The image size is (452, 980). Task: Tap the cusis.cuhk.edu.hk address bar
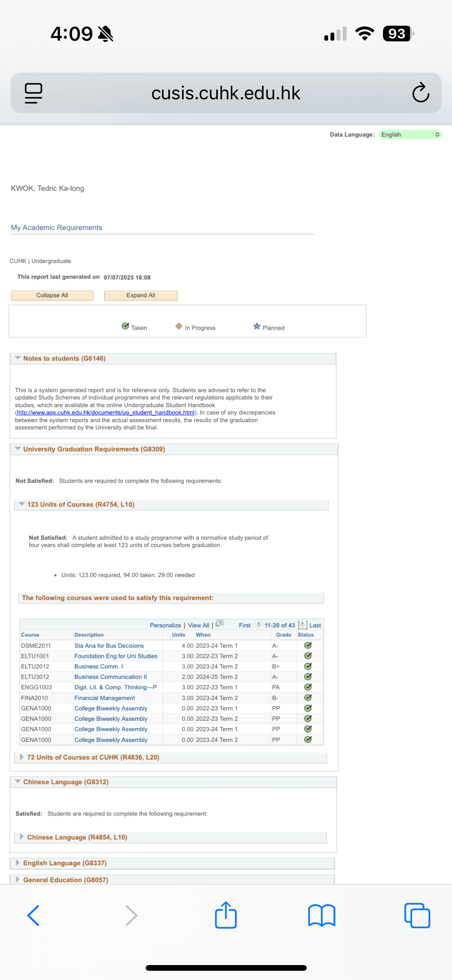226,93
